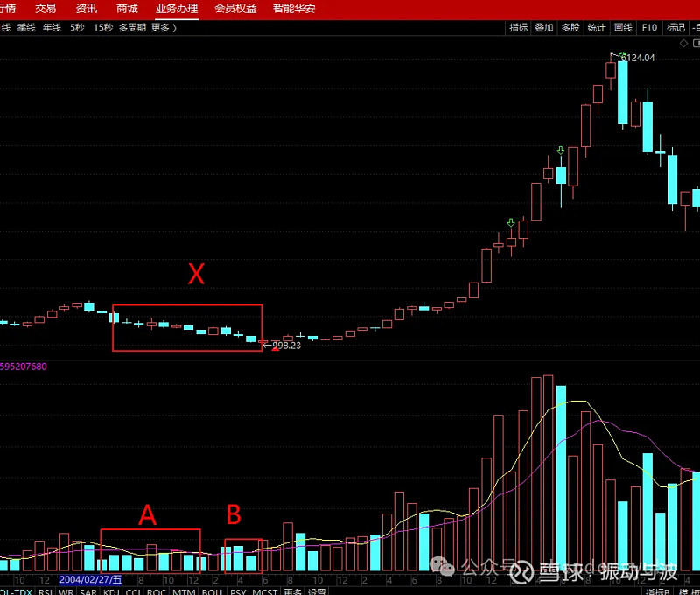Click the 标记 toolbar button
Screen dimensions: 700x595
pos(675,28)
